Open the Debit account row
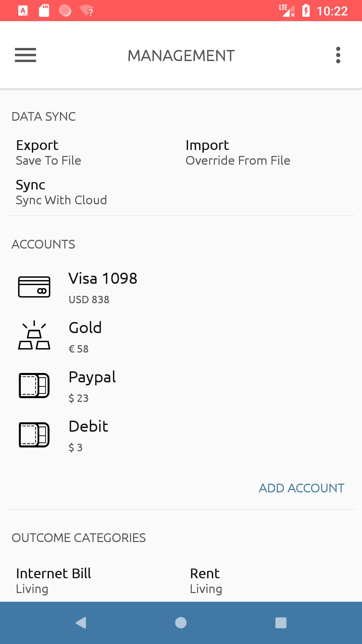Screen dimensions: 362x644 point(181,435)
